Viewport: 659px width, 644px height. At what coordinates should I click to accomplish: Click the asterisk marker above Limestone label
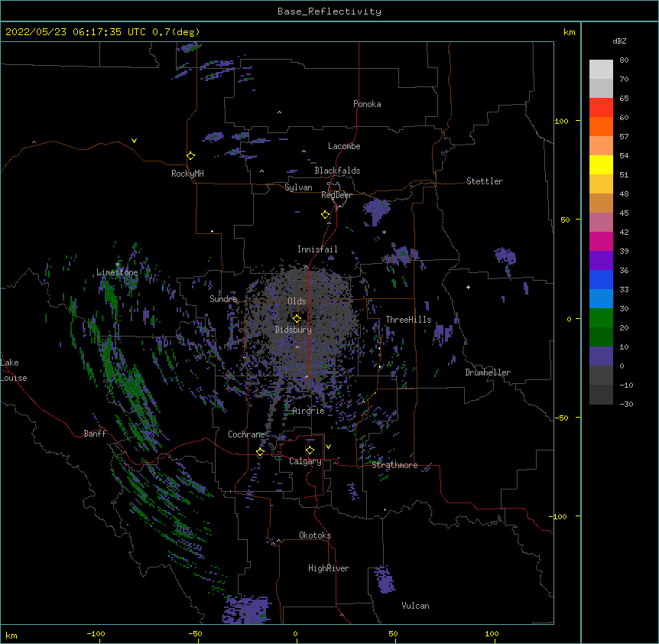pos(118,265)
